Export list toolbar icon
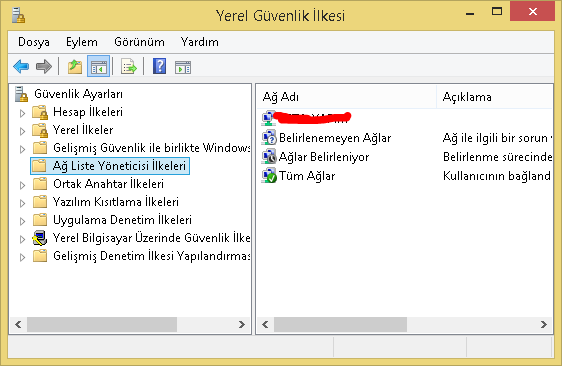The image size is (562, 366). 129,67
